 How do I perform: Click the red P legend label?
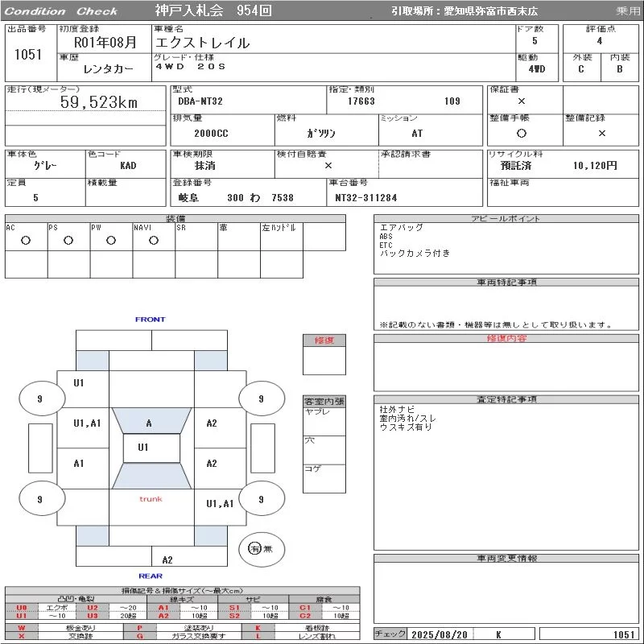click(x=139, y=628)
